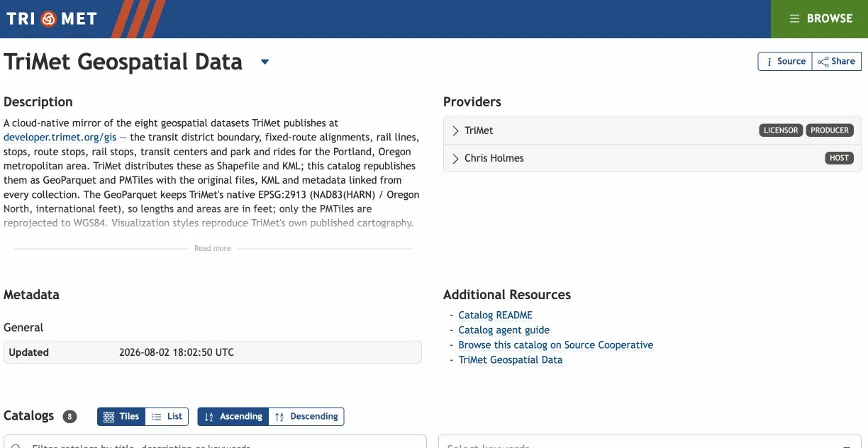Open the Select keywords dropdown
The image size is (868, 448).
650,442
